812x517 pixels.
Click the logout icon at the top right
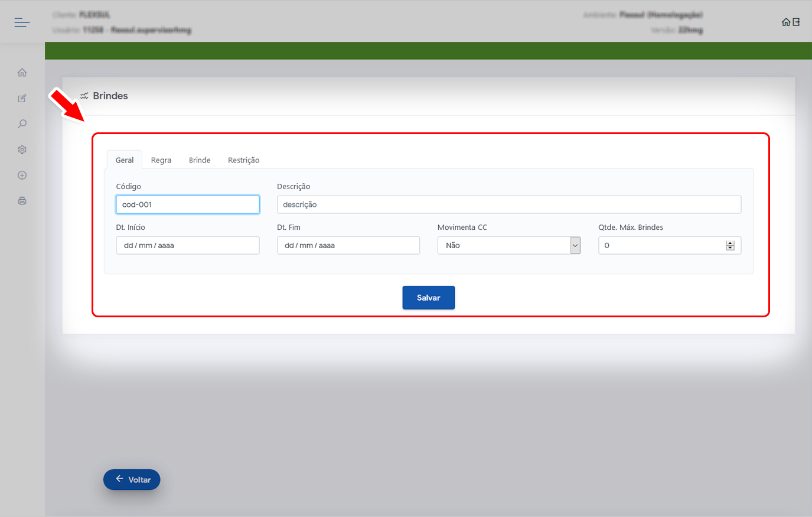pos(796,22)
